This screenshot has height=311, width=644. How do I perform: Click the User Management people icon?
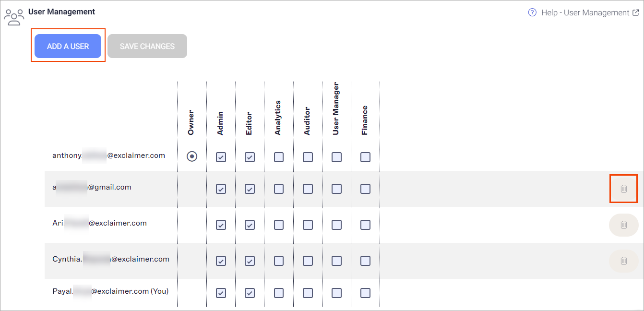coord(14,17)
